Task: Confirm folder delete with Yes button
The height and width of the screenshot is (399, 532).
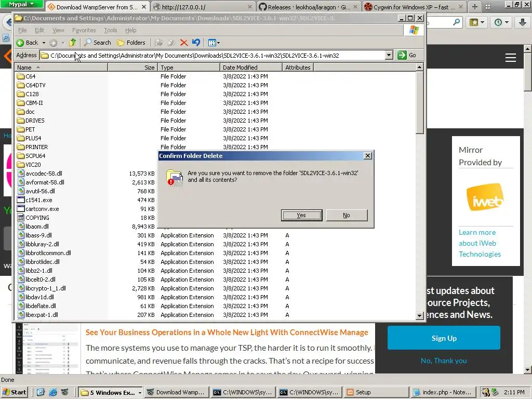Action: (301, 215)
